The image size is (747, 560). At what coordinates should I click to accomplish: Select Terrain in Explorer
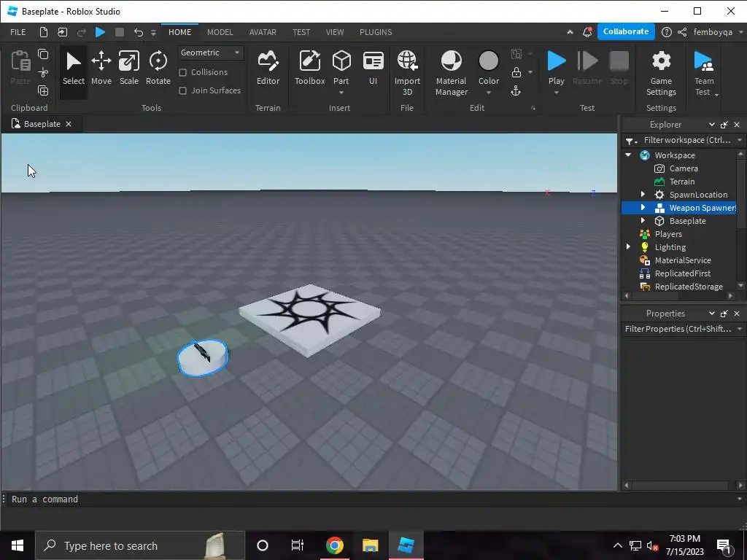(x=682, y=182)
